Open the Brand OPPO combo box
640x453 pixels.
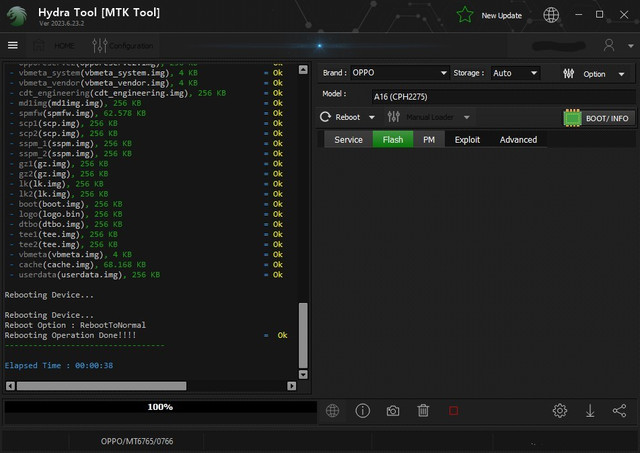400,73
